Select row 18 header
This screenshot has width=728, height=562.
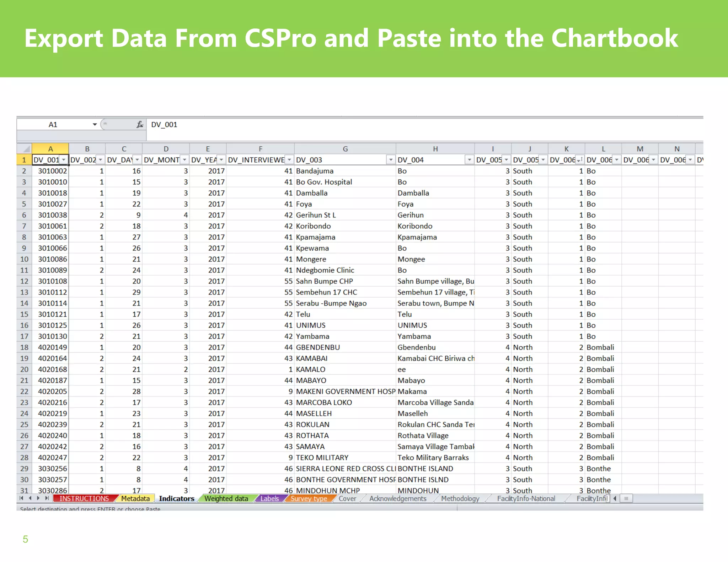click(x=24, y=347)
